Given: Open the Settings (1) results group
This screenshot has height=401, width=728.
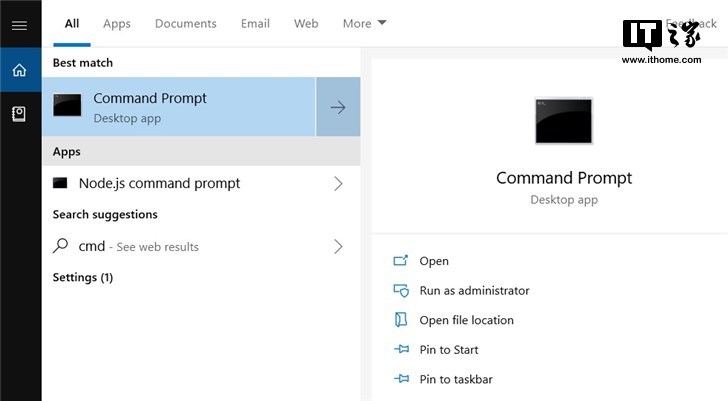Looking at the screenshot, I should [83, 278].
